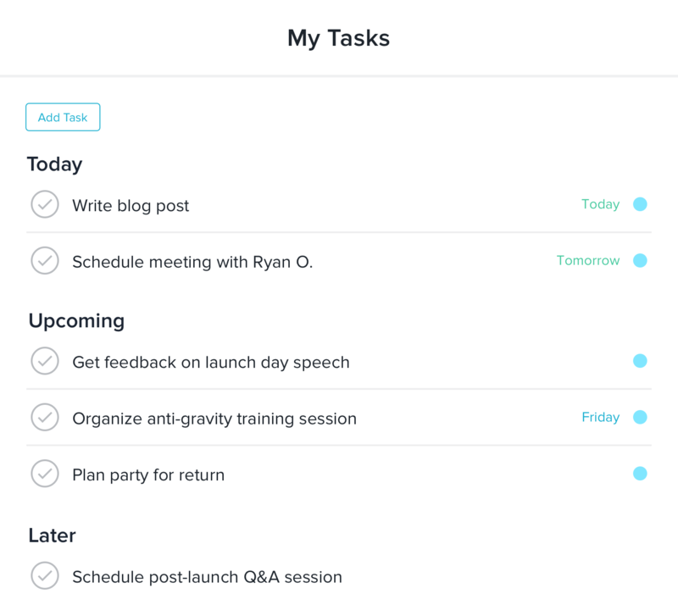Open 'Write blog post' task title
This screenshot has height=616, width=678.
point(131,205)
